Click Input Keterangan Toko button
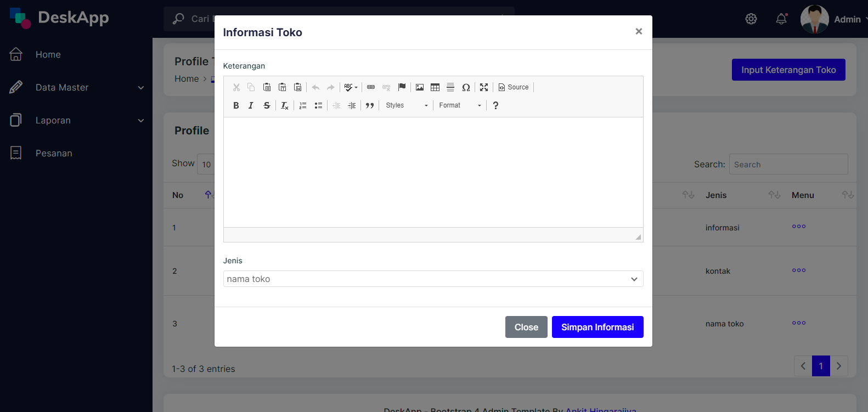The height and width of the screenshot is (412, 868). pyautogui.click(x=788, y=70)
